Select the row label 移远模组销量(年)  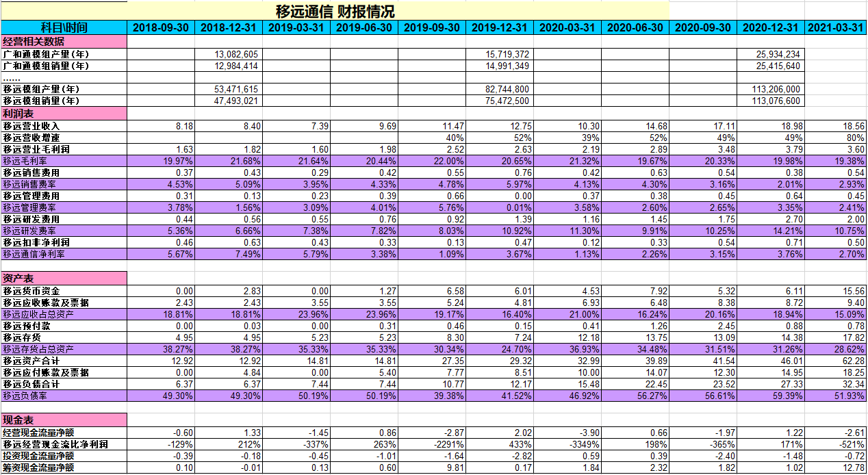[64, 101]
